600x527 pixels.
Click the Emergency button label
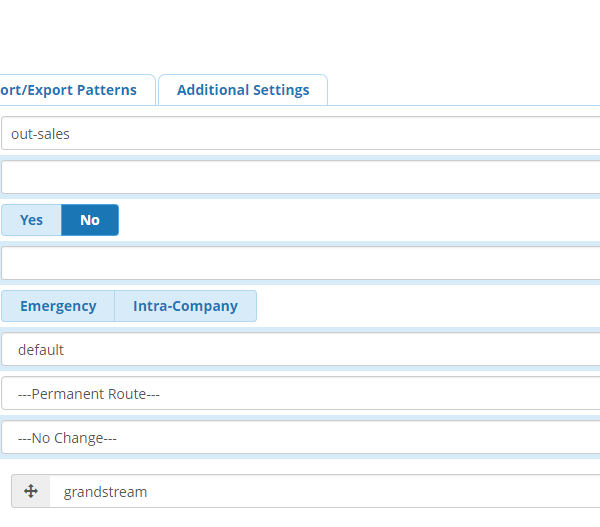[x=58, y=306]
